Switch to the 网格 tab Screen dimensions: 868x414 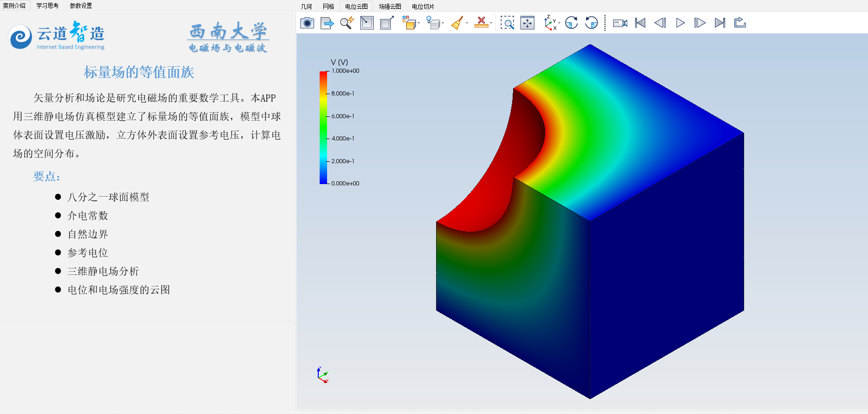tap(328, 6)
